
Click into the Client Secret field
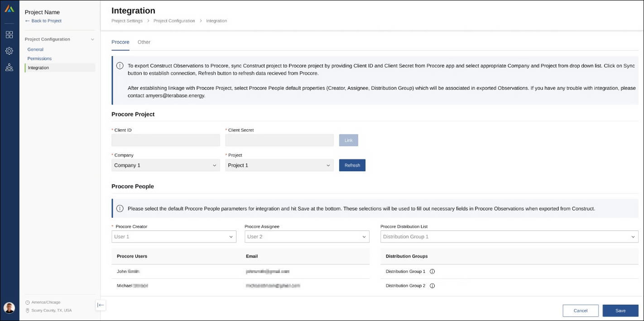[x=279, y=140]
